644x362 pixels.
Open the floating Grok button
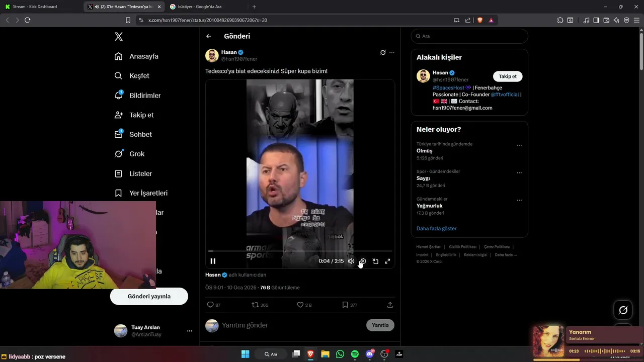point(623,310)
